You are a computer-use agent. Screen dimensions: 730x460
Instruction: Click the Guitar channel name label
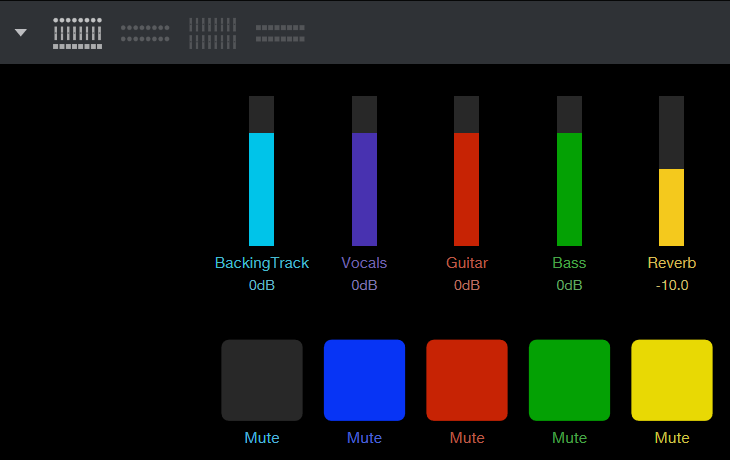click(x=467, y=263)
